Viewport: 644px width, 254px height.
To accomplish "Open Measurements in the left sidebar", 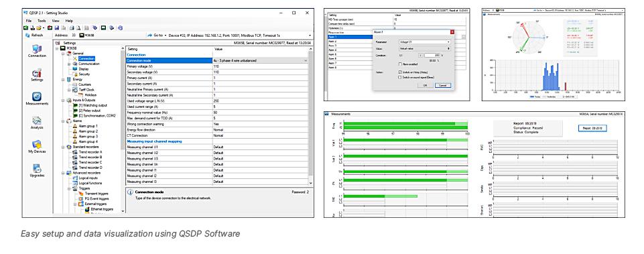I will click(x=37, y=99).
